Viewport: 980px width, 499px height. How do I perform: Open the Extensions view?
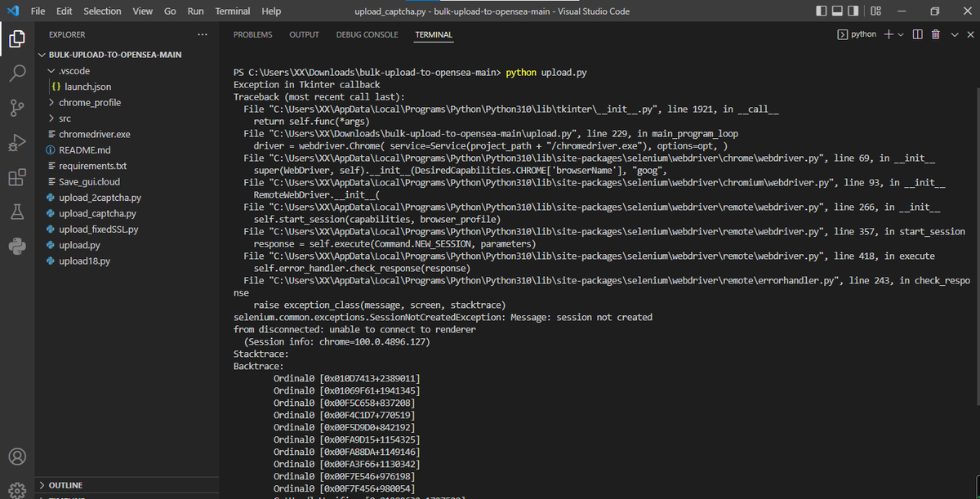point(18,177)
